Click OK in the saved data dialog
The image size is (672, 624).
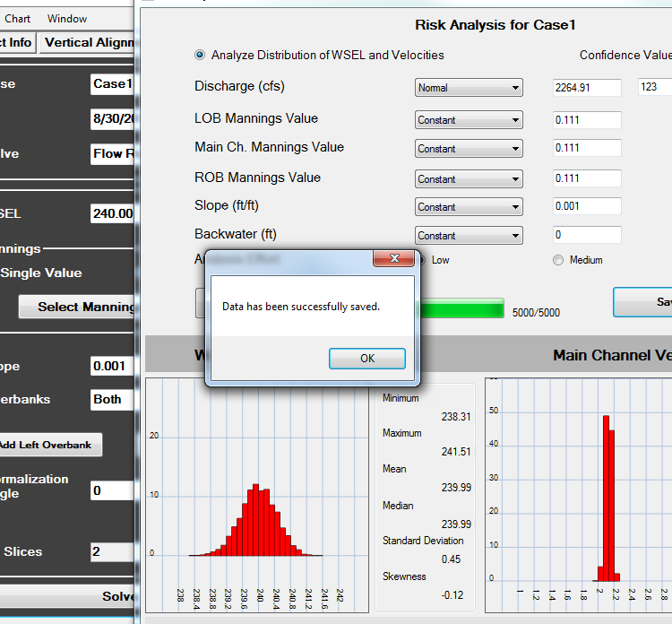click(366, 358)
